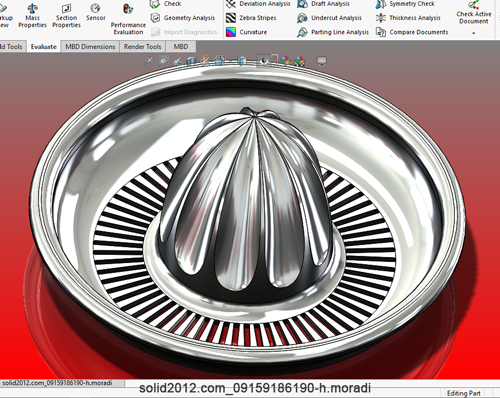Screen dimensions: 500x398
Task: Click Symmetry Check
Action: (x=405, y=4)
